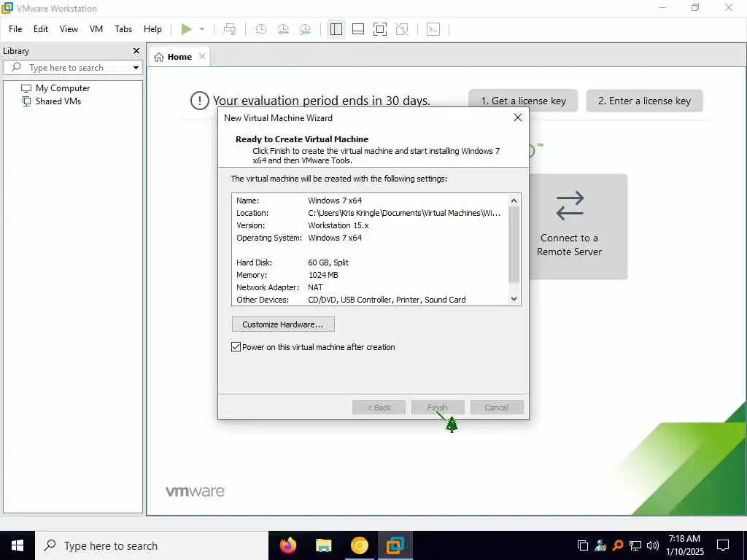Image resolution: width=747 pixels, height=560 pixels.
Task: Click the 60 GB, Split value
Action: pyautogui.click(x=328, y=262)
